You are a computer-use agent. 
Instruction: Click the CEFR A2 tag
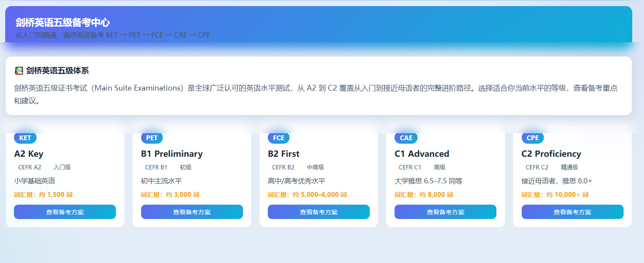(x=30, y=167)
